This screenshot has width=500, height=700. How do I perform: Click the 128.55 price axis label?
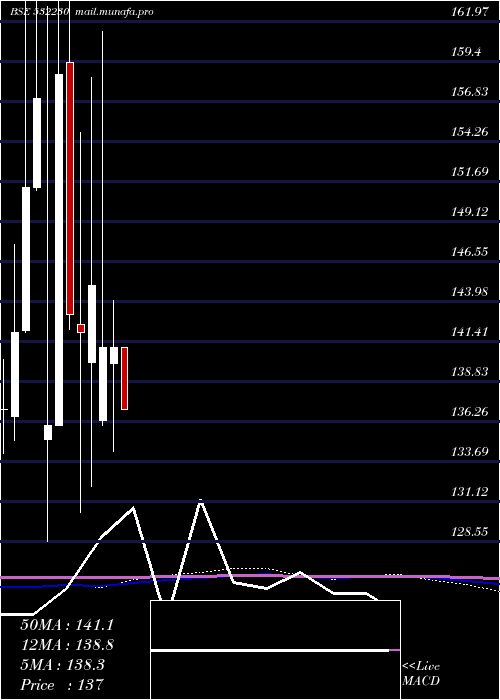[470, 531]
